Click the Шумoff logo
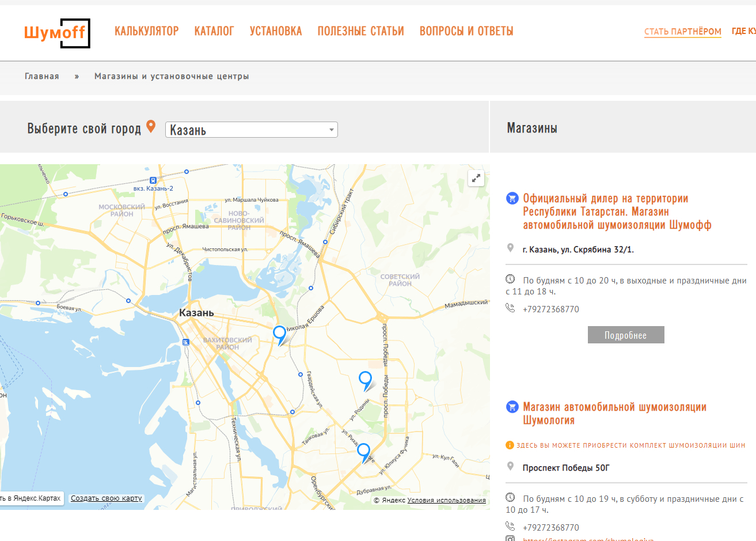 click(x=57, y=33)
